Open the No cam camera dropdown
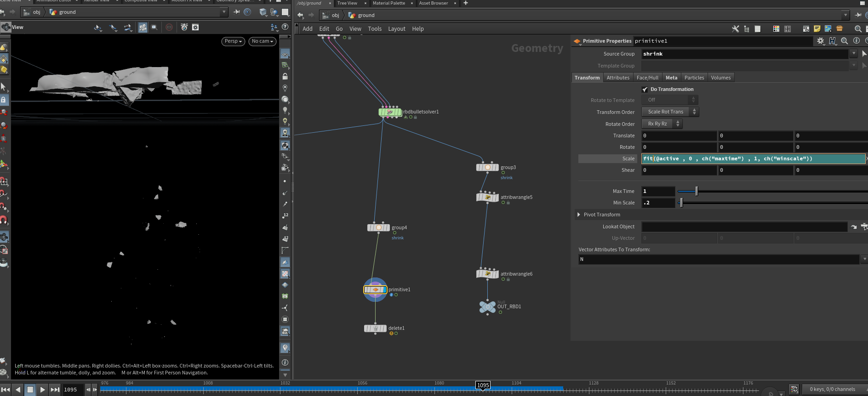This screenshot has height=396, width=868. [x=263, y=41]
